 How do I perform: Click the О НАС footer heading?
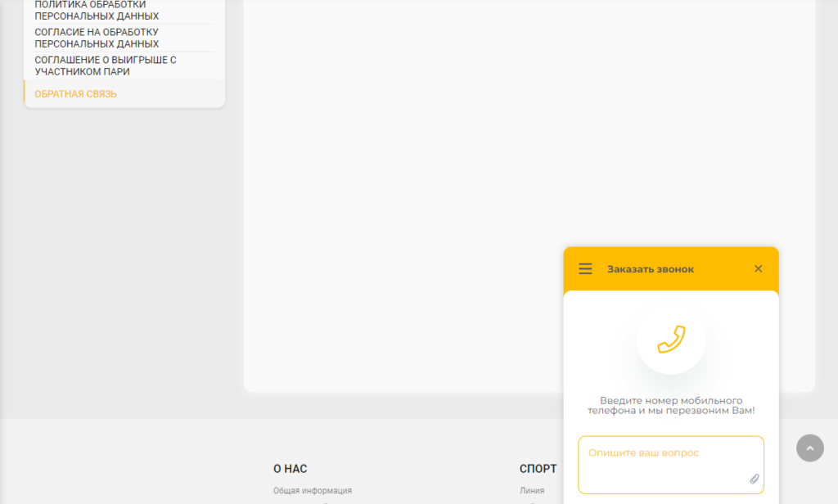pyautogui.click(x=291, y=469)
